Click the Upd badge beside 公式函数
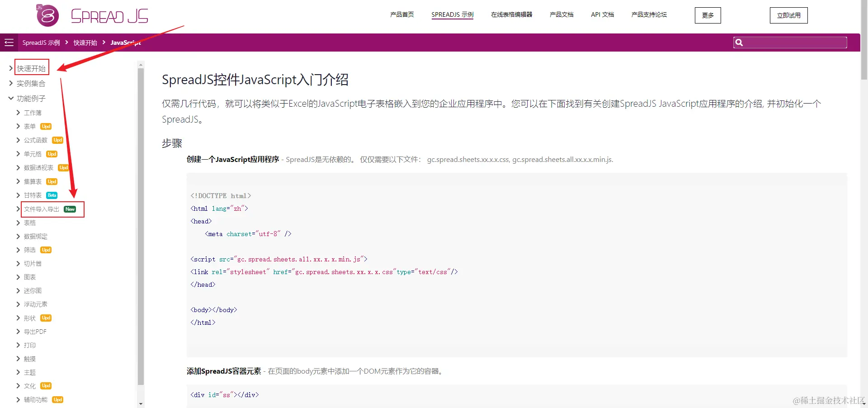The image size is (868, 408). (58, 140)
